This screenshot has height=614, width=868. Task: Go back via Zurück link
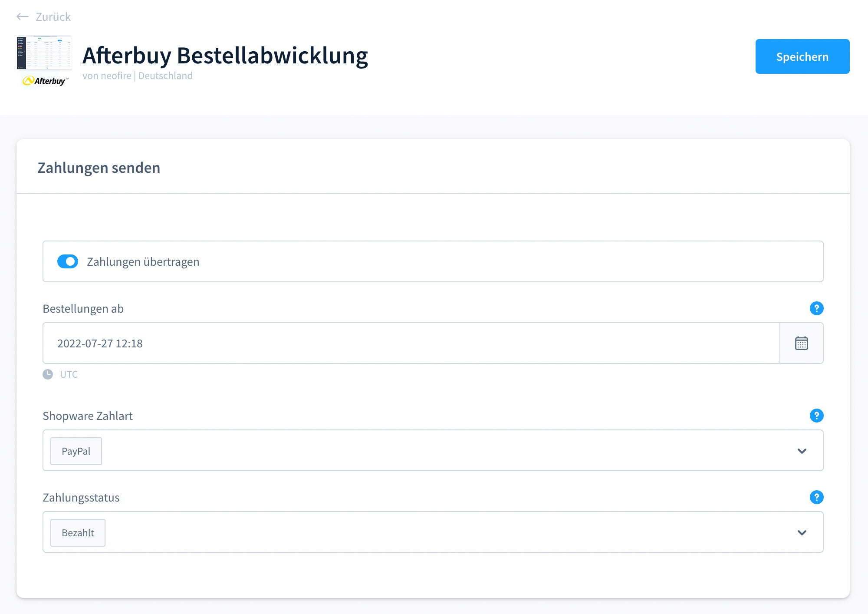click(x=53, y=17)
